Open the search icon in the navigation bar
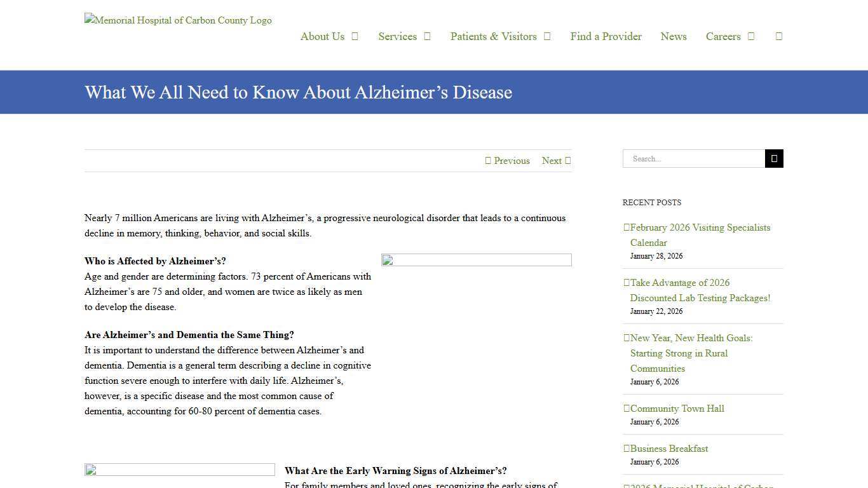This screenshot has width=868, height=488. (778, 36)
